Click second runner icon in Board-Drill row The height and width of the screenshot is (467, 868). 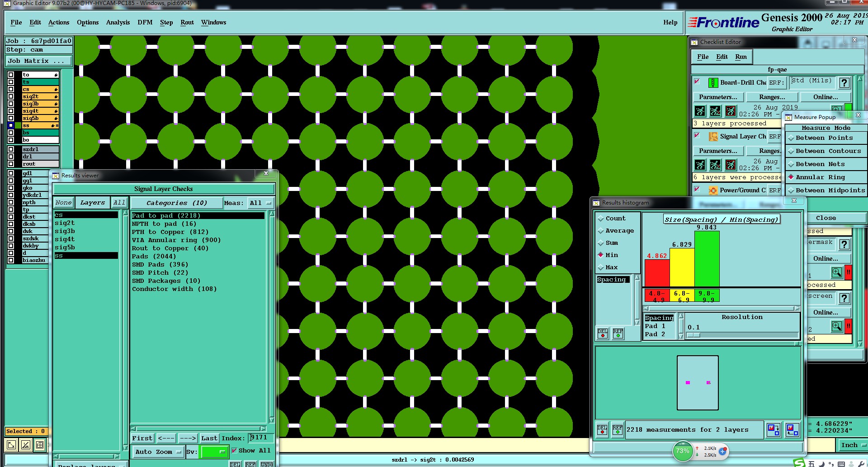[715, 111]
